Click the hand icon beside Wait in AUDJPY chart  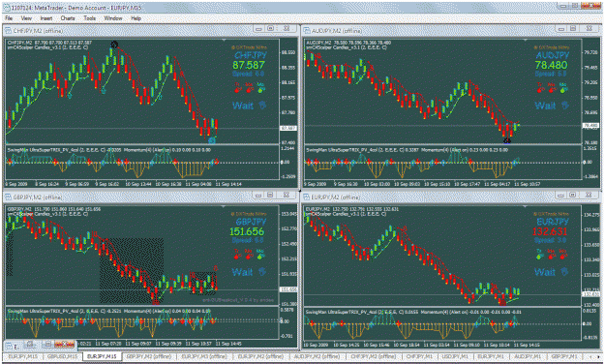click(565, 106)
